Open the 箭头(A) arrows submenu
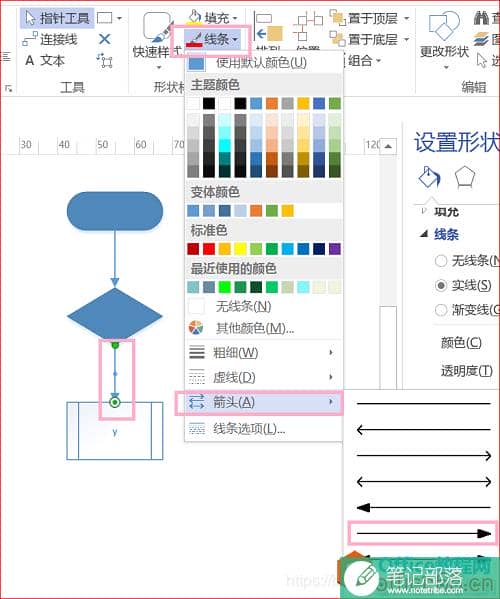 264,402
